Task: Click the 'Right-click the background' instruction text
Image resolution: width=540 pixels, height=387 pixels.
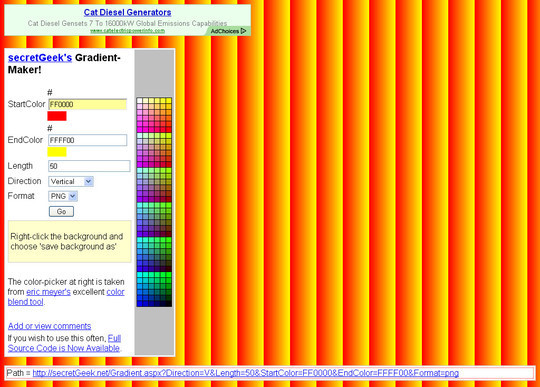Action: 67,241
